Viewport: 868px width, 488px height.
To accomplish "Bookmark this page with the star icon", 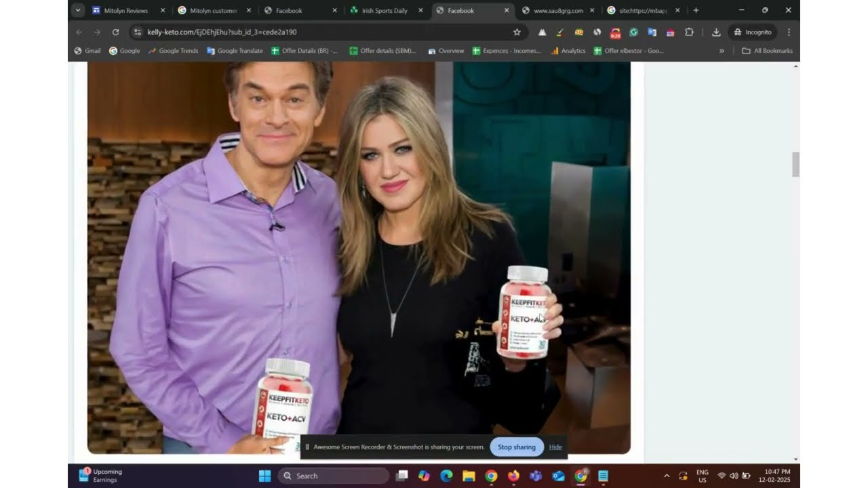I will (517, 32).
